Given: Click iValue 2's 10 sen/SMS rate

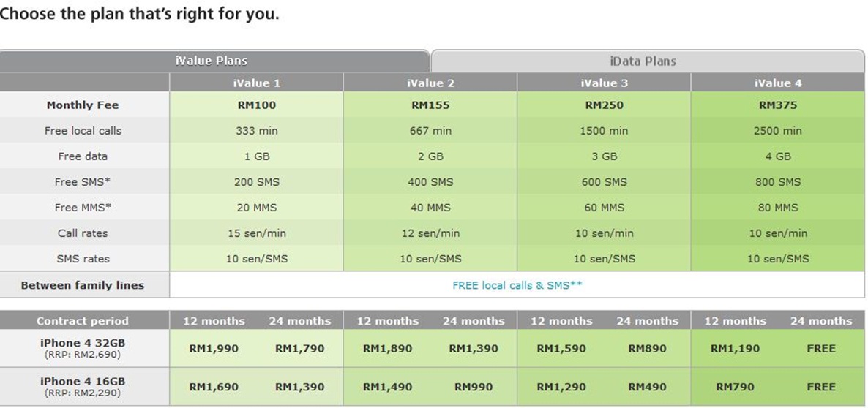Looking at the screenshot, I should [x=430, y=258].
